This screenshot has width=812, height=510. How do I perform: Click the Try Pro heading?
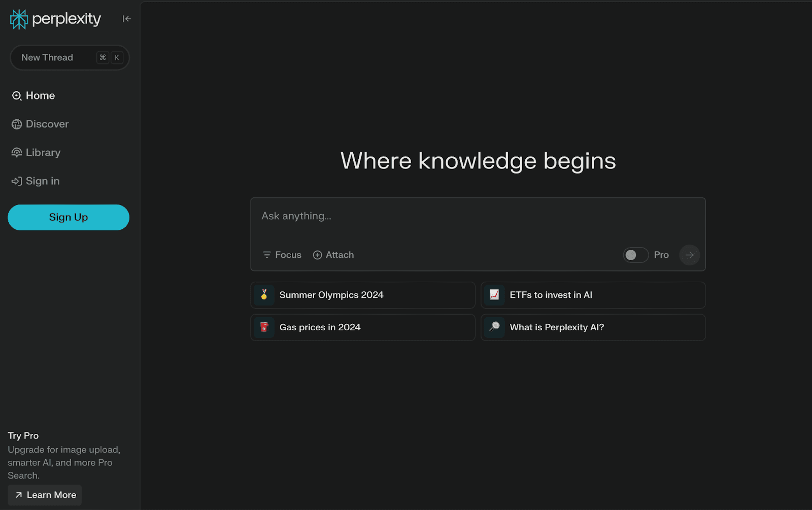click(23, 435)
